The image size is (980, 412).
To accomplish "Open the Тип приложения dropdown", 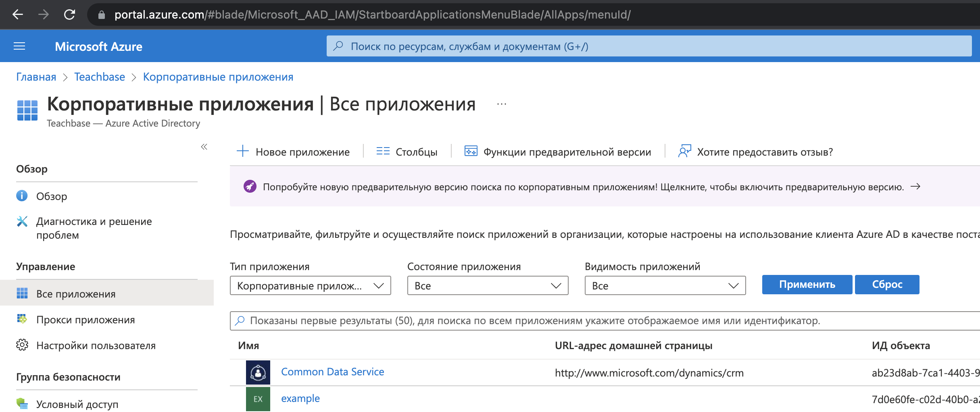I will [x=311, y=285].
